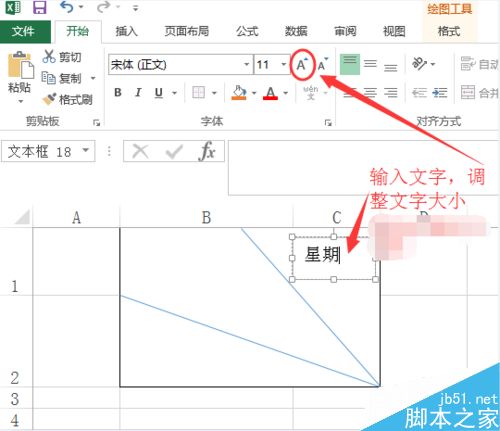Align text right
This screenshot has width=500, height=431.
pyautogui.click(x=391, y=92)
